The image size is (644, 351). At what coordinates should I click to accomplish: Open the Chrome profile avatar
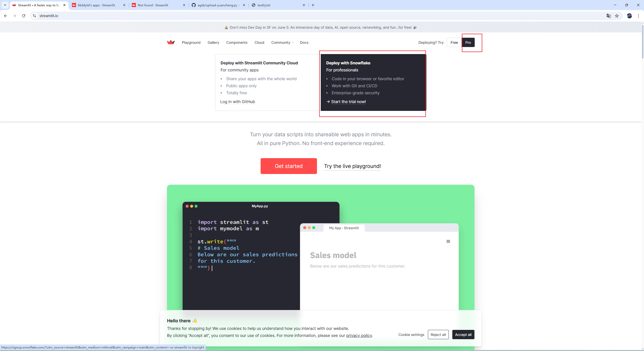click(x=629, y=16)
